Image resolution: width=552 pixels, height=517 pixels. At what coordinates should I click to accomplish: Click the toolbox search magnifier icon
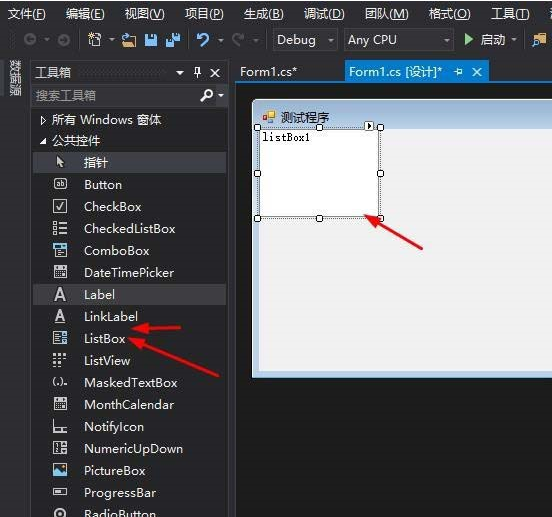click(207, 95)
